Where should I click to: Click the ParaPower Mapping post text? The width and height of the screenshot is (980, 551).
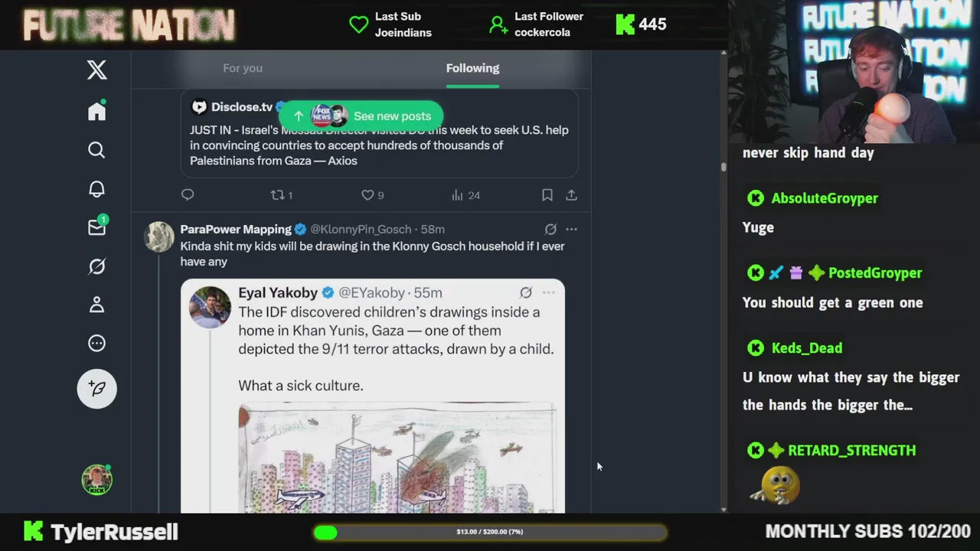click(372, 253)
